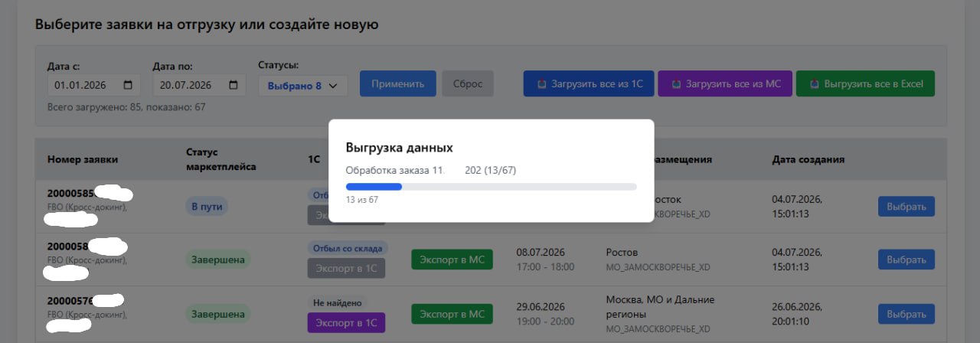Open calendar picker in 'Дата по' field
Viewport: 980px width, 343px height.
click(234, 85)
